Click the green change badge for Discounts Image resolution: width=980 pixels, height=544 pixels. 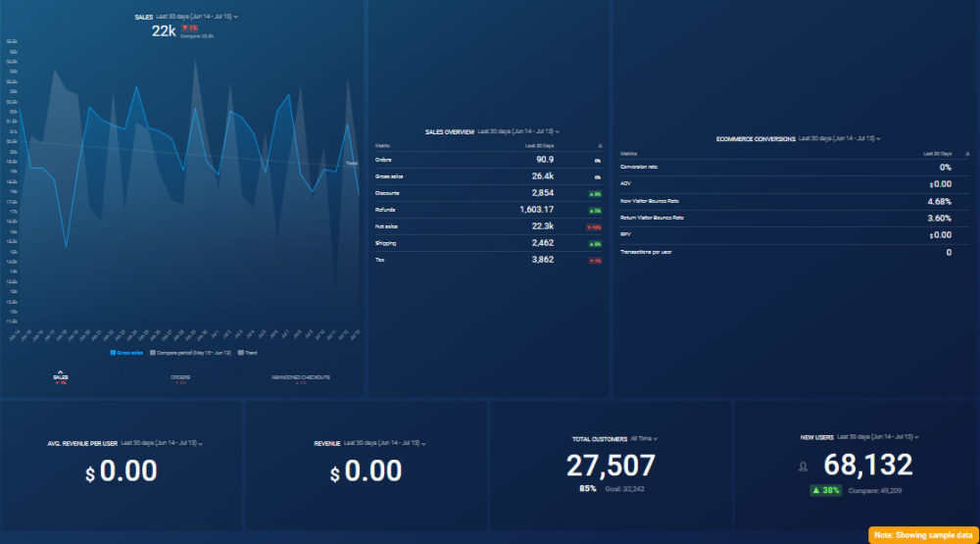(595, 193)
